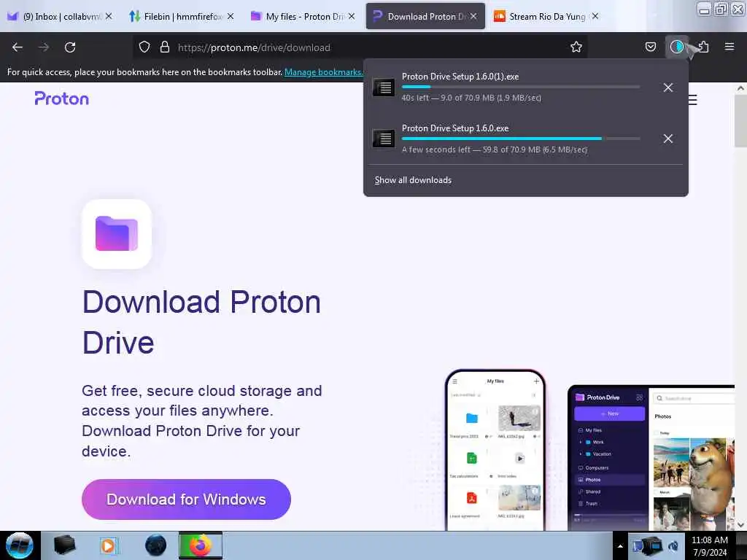Click the page scroll up arrow
Viewport: 747px width, 560px height.
(x=740, y=88)
